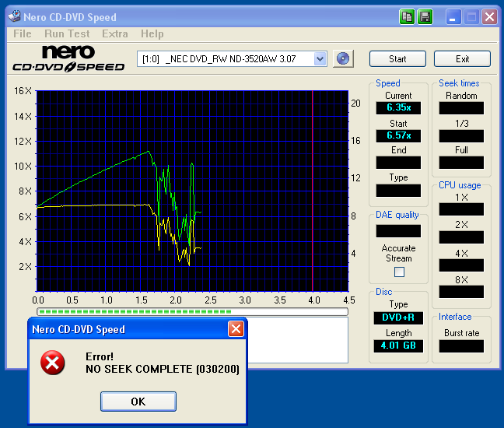The height and width of the screenshot is (428, 504).
Task: Click the red error icon in dialog
Action: [x=52, y=363]
